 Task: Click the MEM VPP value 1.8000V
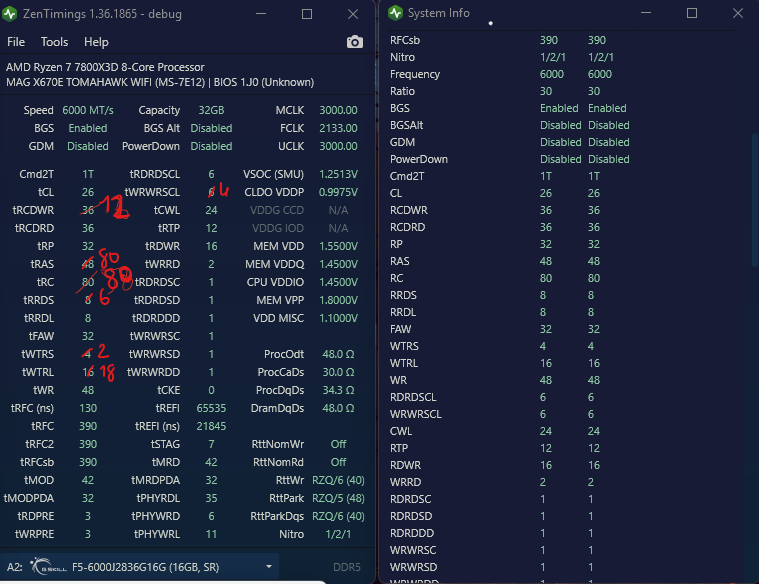338,300
